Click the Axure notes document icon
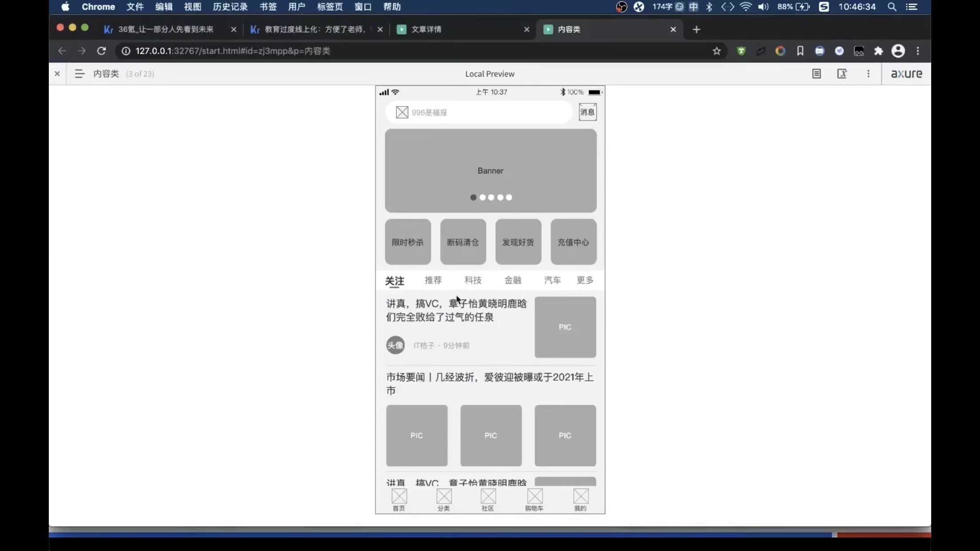The height and width of the screenshot is (551, 980). [816, 74]
